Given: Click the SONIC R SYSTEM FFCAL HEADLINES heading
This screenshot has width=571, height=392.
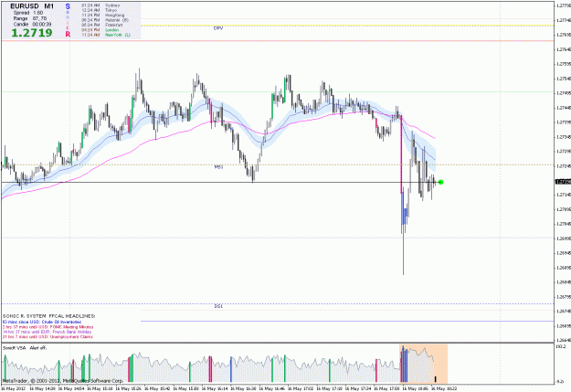Looking at the screenshot, I should [48, 316].
